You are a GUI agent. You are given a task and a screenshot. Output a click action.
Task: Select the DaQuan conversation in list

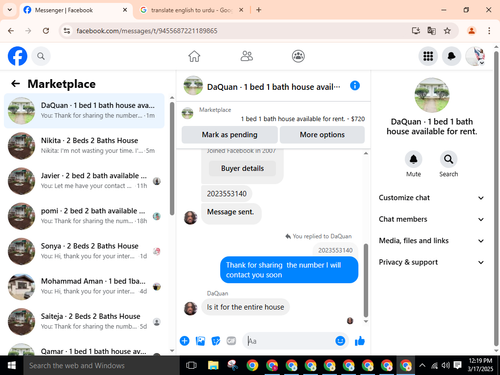tap(84, 111)
